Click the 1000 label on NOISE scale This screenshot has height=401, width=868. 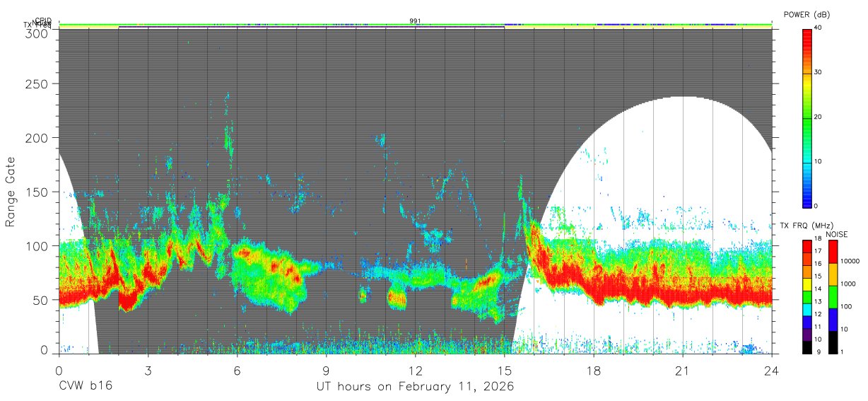[847, 284]
